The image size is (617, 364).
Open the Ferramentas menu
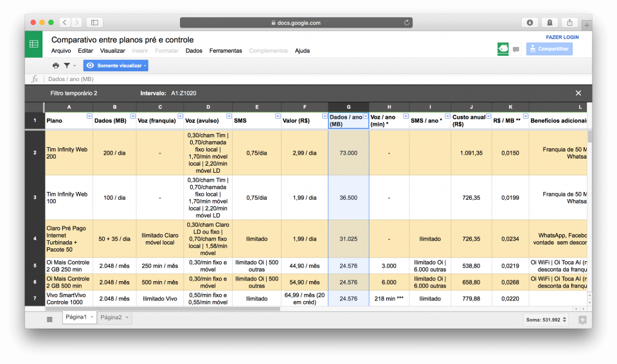(226, 51)
